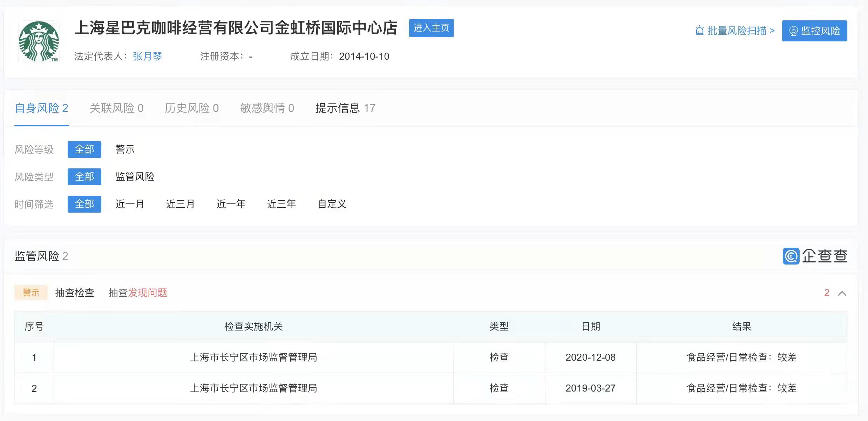
Task: Click result cell for 2020-12-08 row
Action: [742, 357]
